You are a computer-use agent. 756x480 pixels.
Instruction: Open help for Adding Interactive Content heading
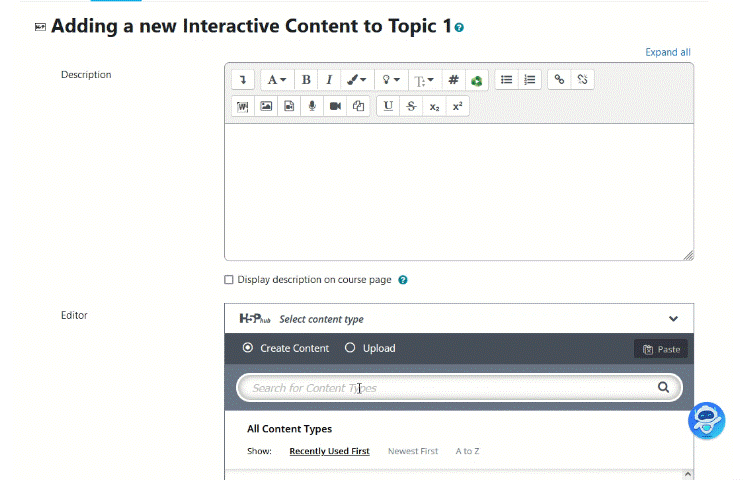point(459,27)
